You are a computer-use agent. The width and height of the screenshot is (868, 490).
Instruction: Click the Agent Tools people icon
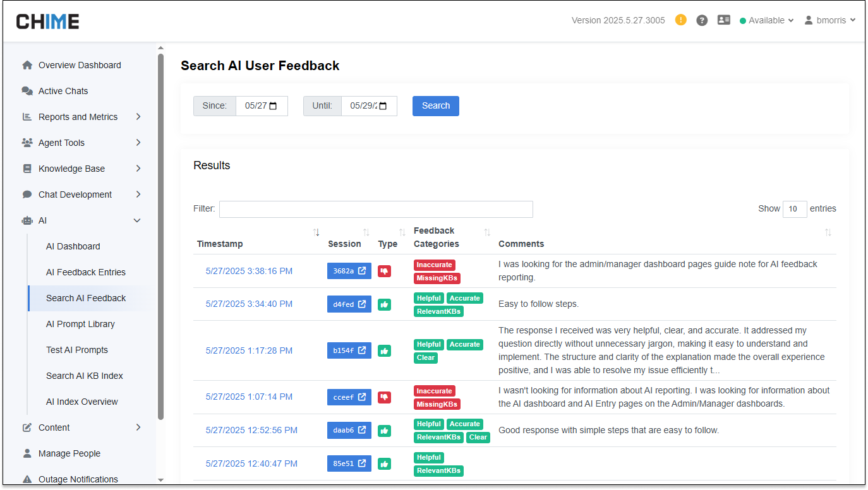(27, 143)
